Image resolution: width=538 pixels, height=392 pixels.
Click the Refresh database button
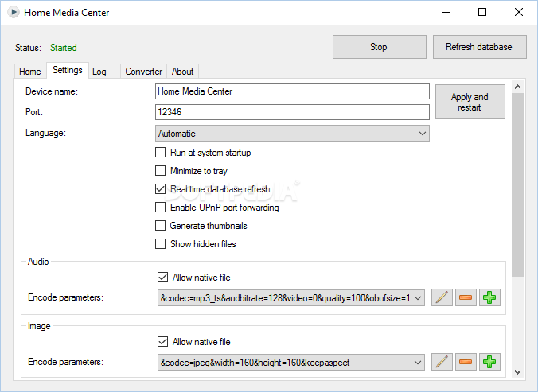[479, 47]
